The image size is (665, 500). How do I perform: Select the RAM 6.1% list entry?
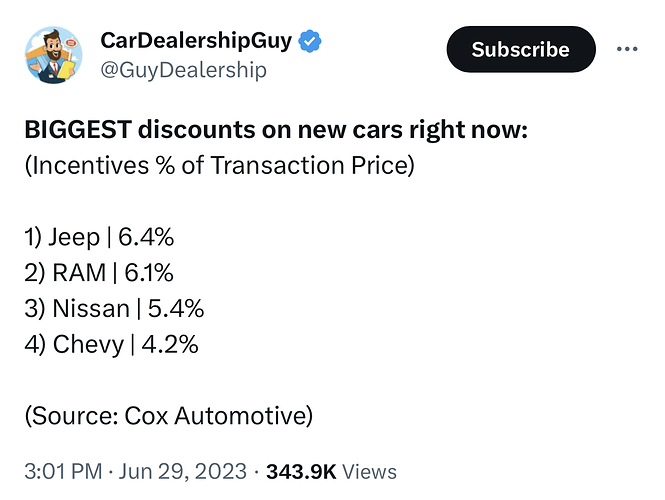(x=99, y=273)
